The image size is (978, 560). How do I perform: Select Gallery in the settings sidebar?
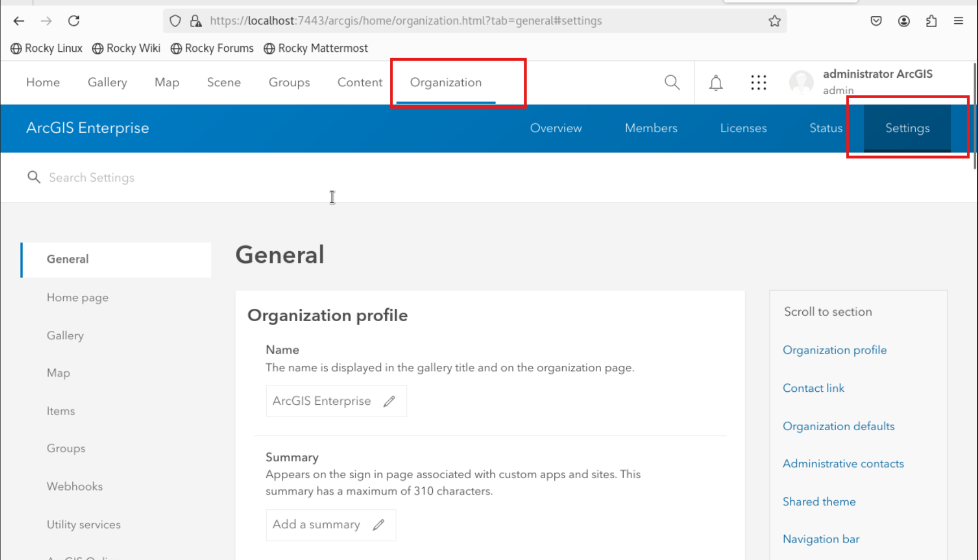65,335
